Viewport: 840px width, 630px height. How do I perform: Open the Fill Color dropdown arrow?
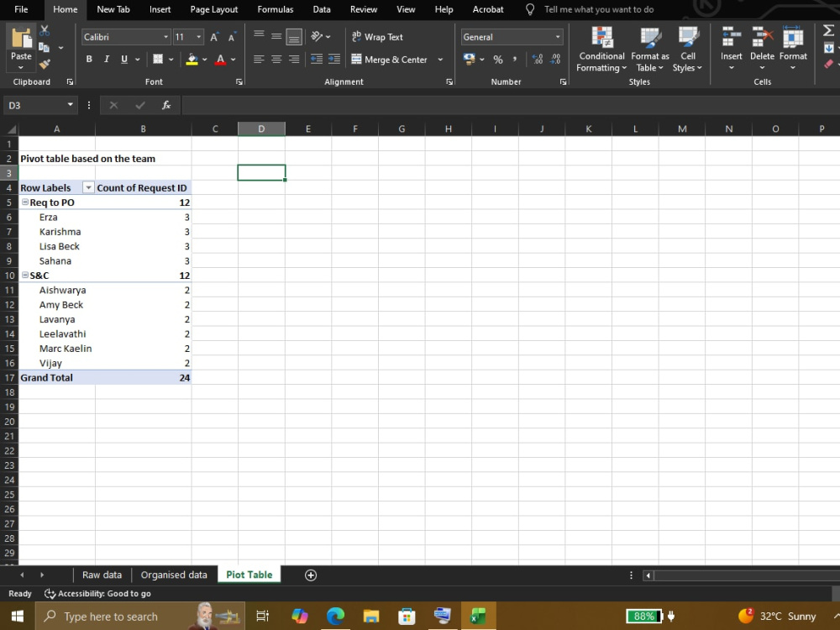205,60
